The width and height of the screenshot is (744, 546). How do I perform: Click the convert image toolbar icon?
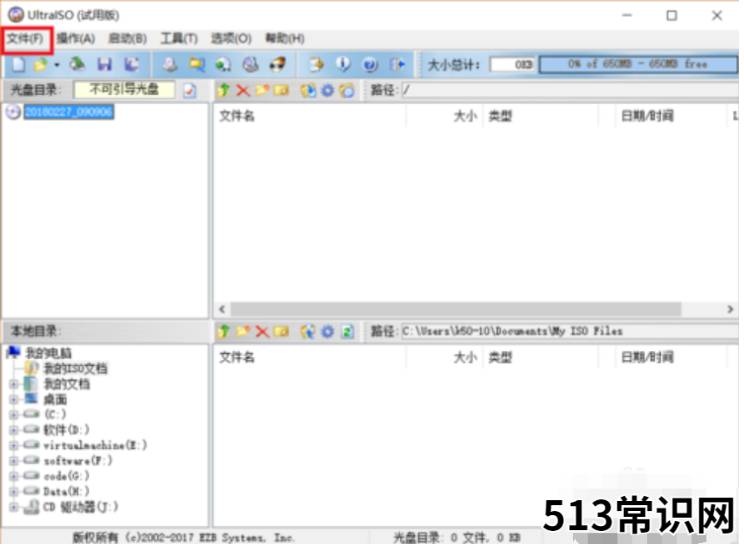click(x=196, y=64)
